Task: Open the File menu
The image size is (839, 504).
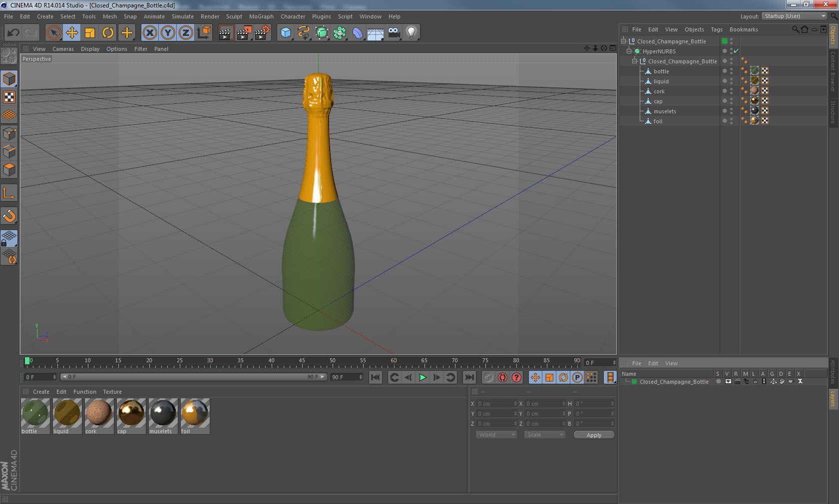Action: 8,16
